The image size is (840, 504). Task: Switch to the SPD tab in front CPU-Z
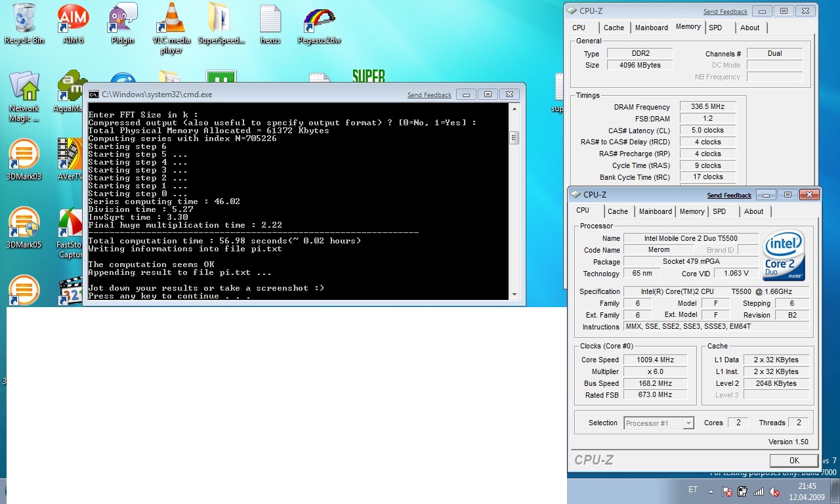click(x=720, y=211)
